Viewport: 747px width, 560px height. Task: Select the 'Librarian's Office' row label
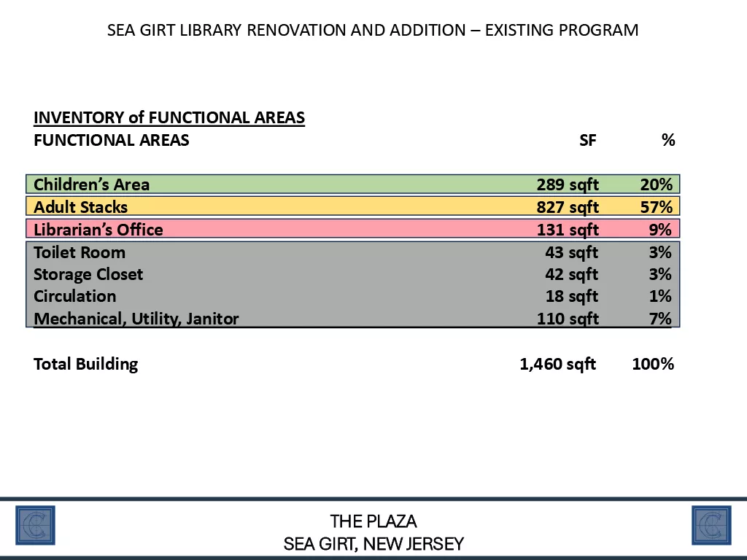coord(98,230)
